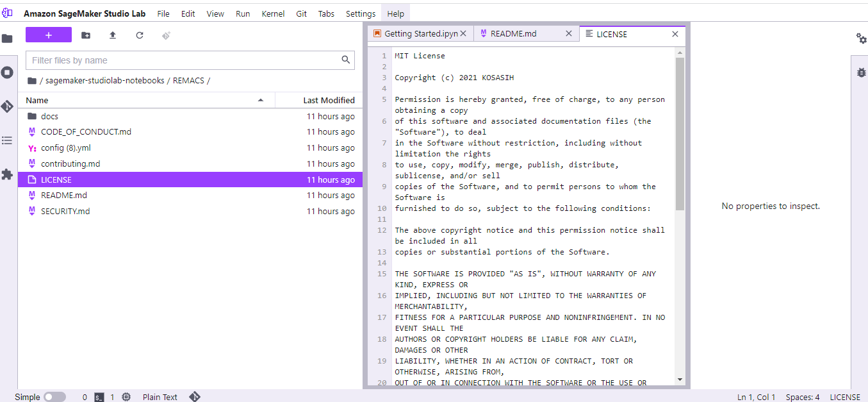The height and width of the screenshot is (402, 868).
Task: Open the Edit menu
Action: 188,13
